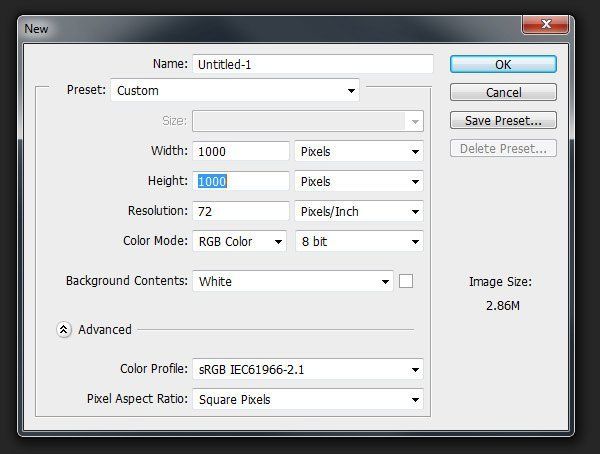Screen dimensions: 600x454
Task: Open the Pixel Aspect Ratio dropdown
Action: pyautogui.click(x=308, y=399)
